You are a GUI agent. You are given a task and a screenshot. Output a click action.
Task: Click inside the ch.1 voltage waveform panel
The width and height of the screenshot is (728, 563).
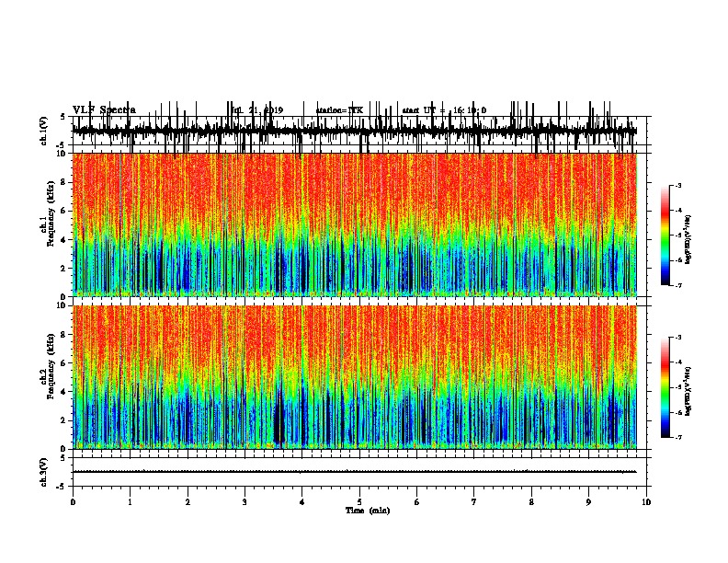click(x=359, y=131)
